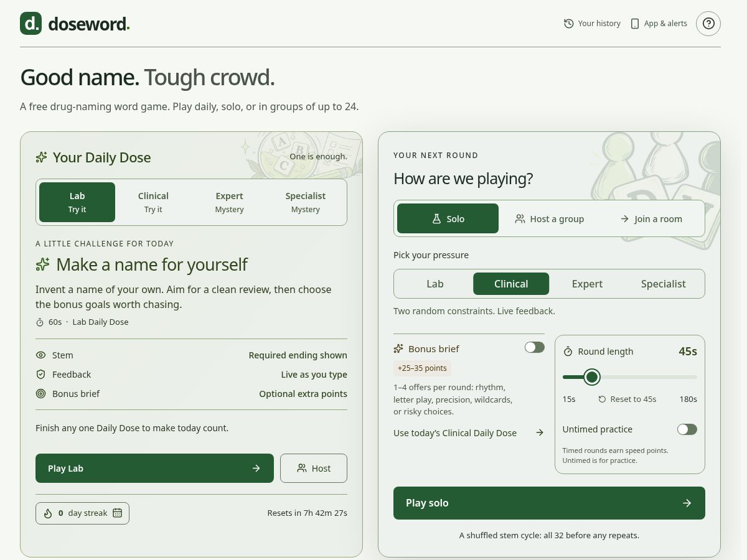Viewport: 747px width, 560px height.
Task: Open the help question mark icon
Action: [708, 24]
